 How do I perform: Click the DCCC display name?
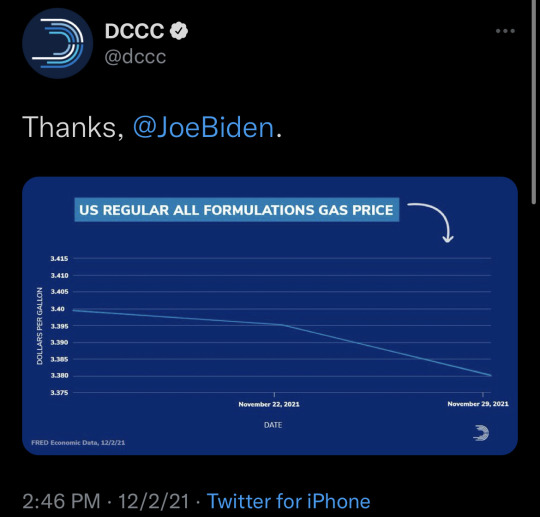click(134, 31)
